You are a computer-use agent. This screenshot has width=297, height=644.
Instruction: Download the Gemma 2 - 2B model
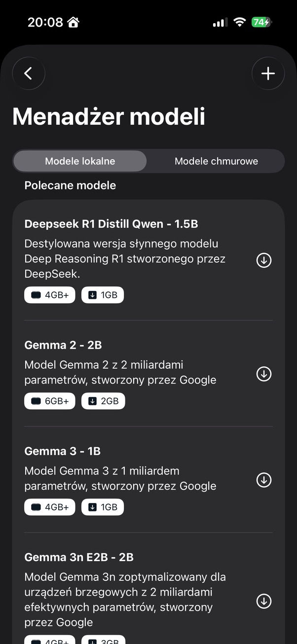tap(264, 374)
